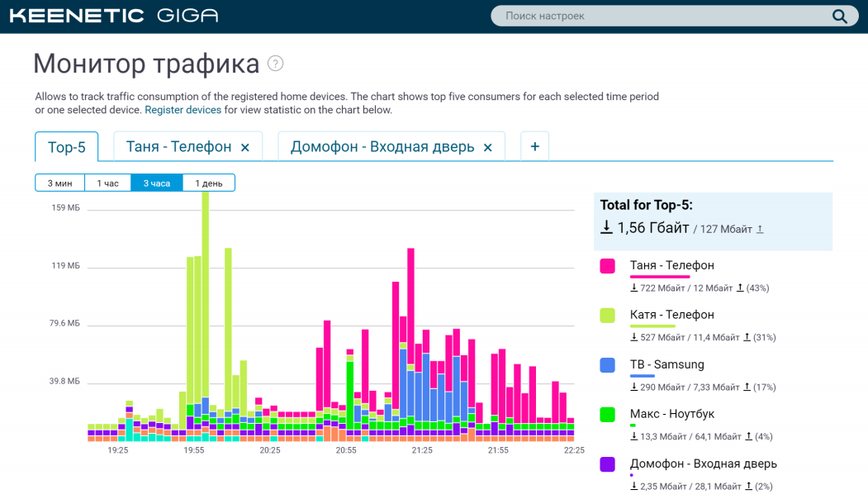Focus the Поиск настроек search field
The height and width of the screenshot is (499, 868).
pyautogui.click(x=661, y=17)
